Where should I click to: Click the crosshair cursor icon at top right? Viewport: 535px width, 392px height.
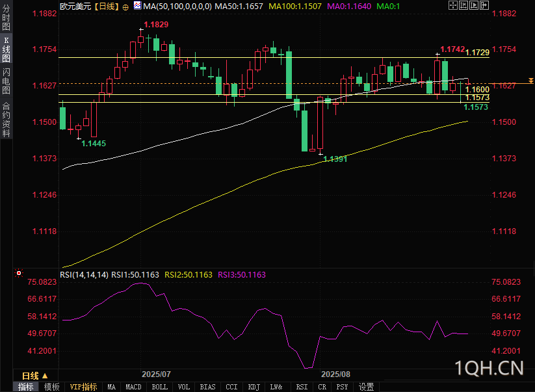point(453,5)
